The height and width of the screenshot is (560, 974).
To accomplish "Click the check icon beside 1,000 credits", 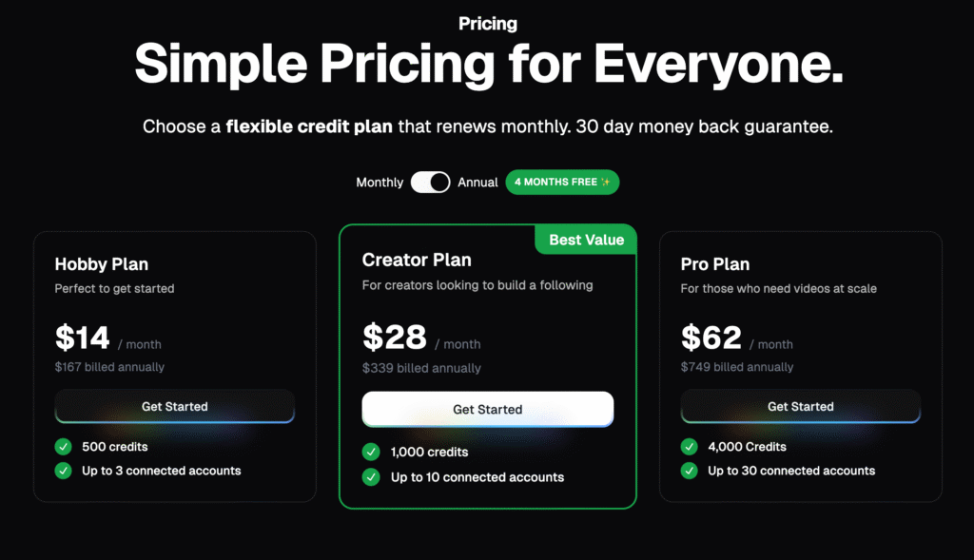I will point(371,452).
